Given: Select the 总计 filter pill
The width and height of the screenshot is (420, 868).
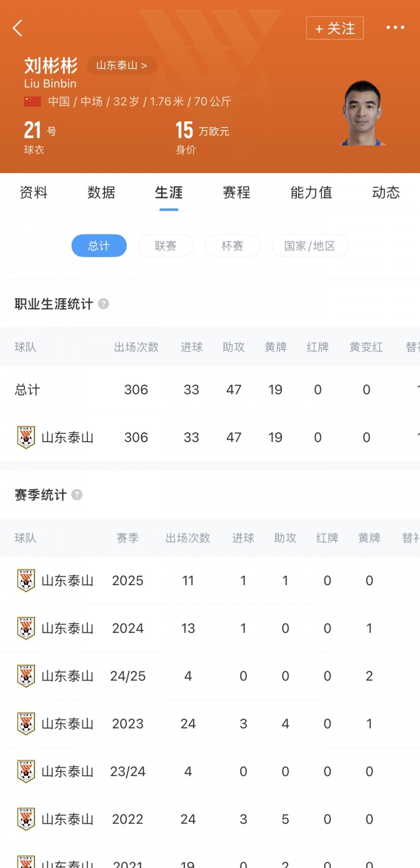Looking at the screenshot, I should (x=99, y=246).
